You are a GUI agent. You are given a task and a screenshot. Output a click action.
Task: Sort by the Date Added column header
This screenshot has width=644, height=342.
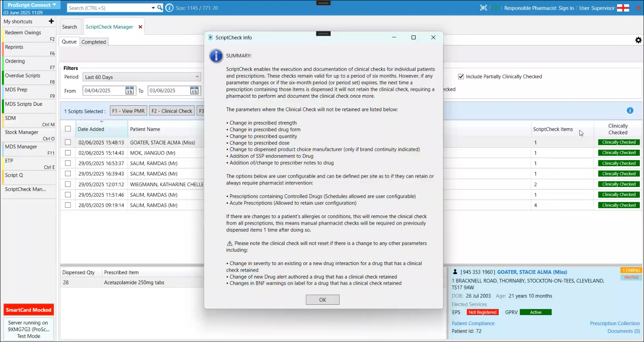pyautogui.click(x=102, y=129)
